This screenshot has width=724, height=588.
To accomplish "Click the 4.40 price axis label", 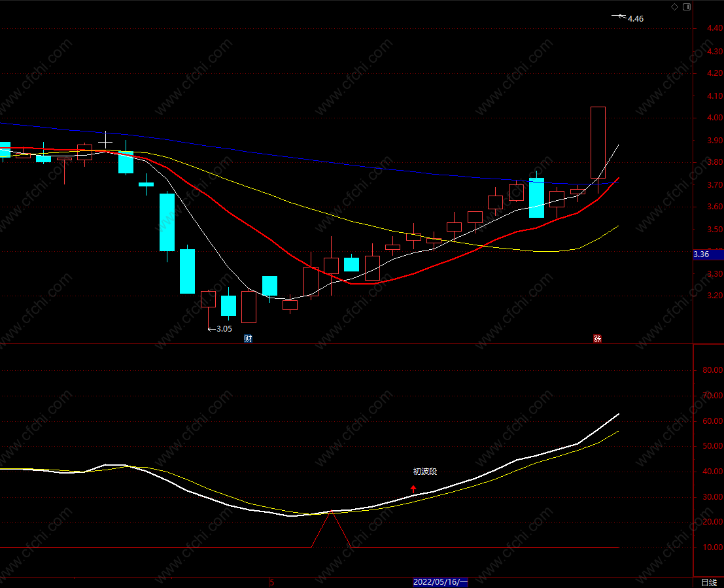I will coord(715,28).
